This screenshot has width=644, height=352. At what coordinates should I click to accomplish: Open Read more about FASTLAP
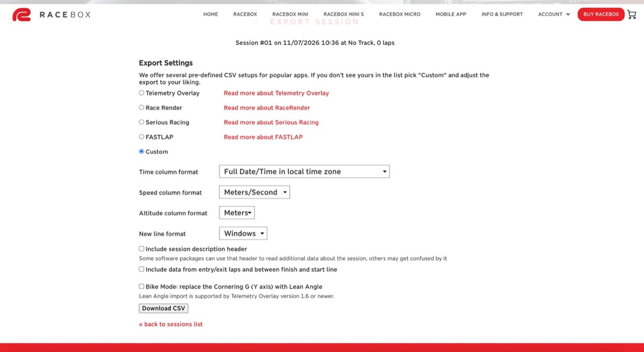[263, 137]
